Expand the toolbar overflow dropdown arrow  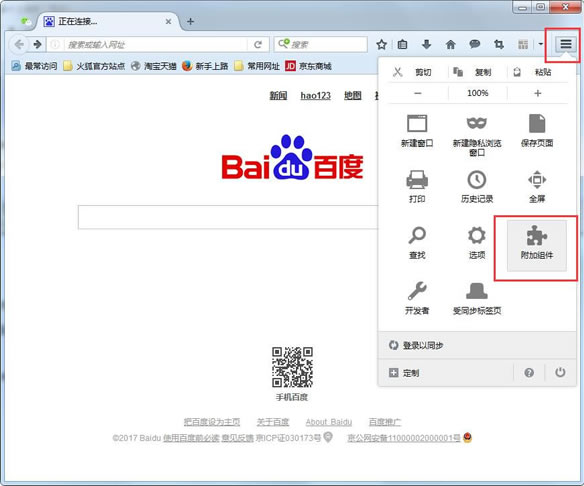[x=540, y=45]
